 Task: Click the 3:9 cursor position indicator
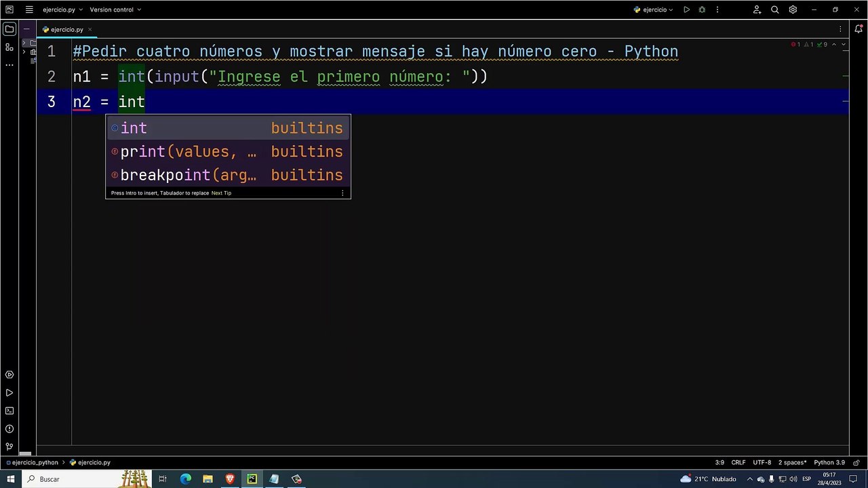(x=719, y=462)
